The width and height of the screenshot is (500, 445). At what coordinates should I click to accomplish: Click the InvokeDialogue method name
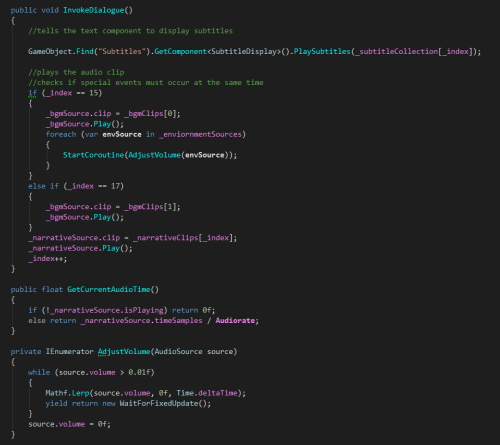(93, 10)
